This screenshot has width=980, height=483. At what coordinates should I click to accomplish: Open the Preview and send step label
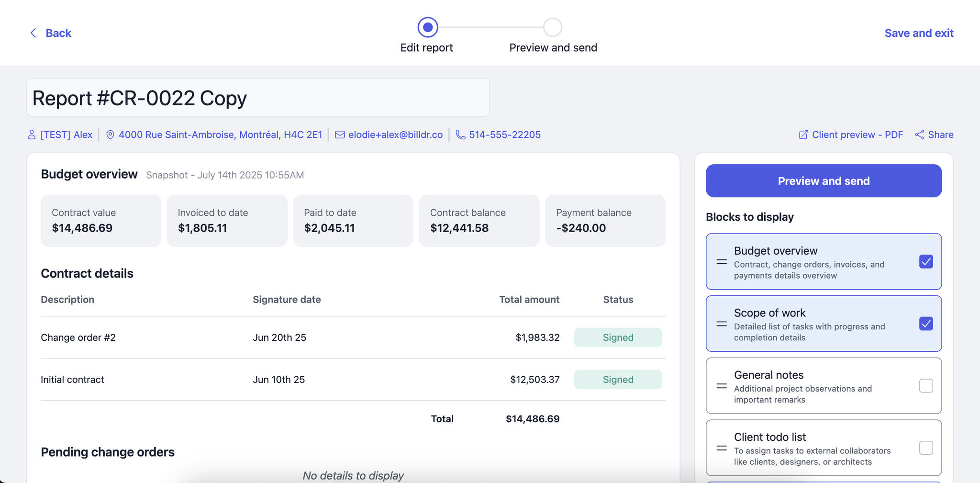(553, 48)
